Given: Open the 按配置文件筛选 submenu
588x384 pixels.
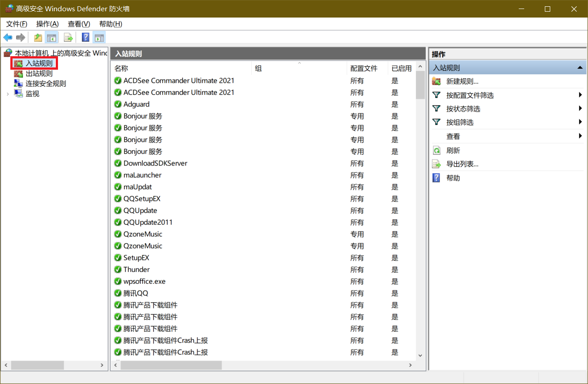Looking at the screenshot, I should pos(470,95).
